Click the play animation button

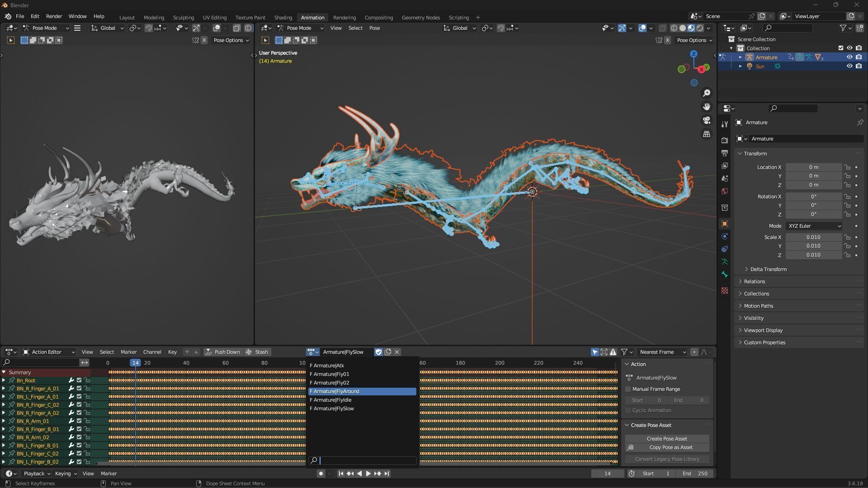click(368, 474)
